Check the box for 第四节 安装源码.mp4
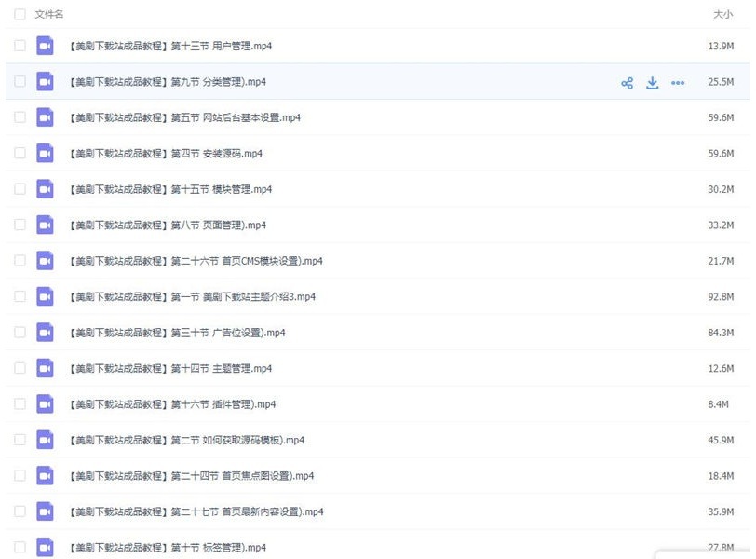Viewport: 756px width, 559px height. [x=20, y=154]
